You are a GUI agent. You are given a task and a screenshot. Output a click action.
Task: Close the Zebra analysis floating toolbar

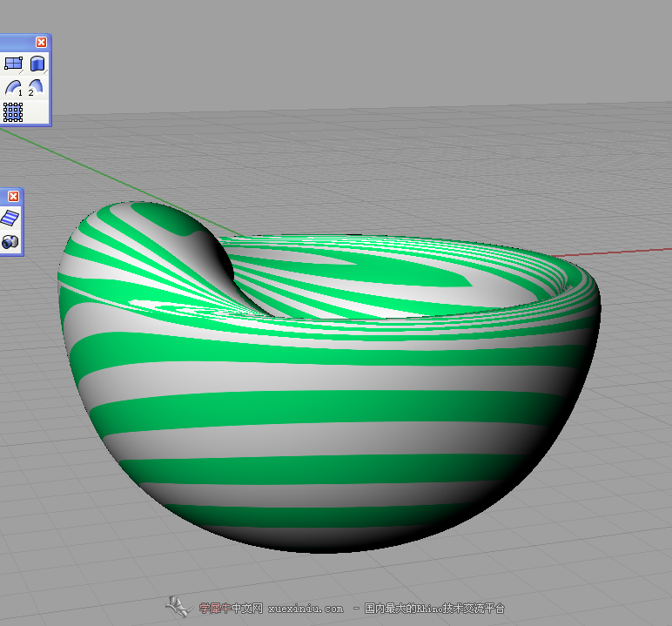(14, 196)
